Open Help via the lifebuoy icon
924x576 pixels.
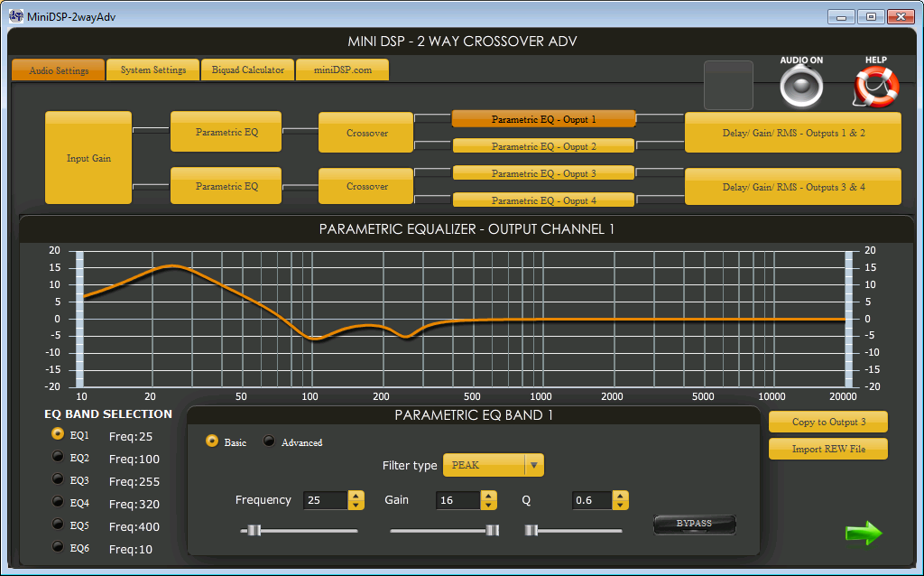(x=876, y=88)
